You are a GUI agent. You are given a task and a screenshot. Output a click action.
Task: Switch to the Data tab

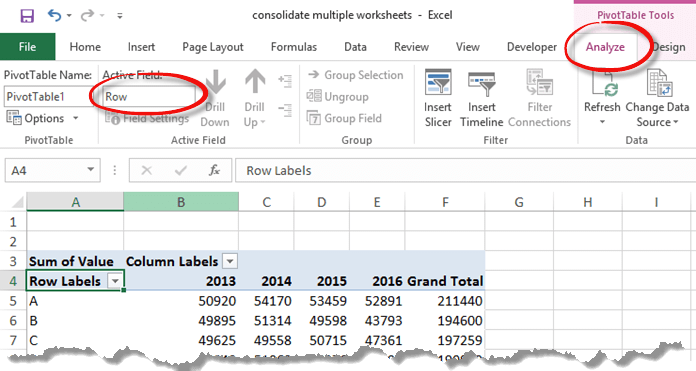(x=355, y=47)
